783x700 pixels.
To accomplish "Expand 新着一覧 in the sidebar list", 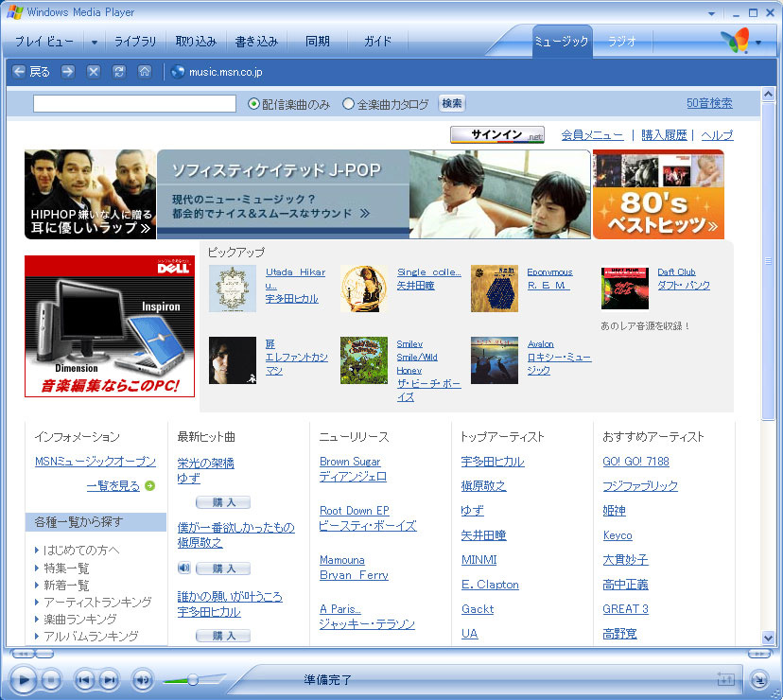I will [66, 586].
